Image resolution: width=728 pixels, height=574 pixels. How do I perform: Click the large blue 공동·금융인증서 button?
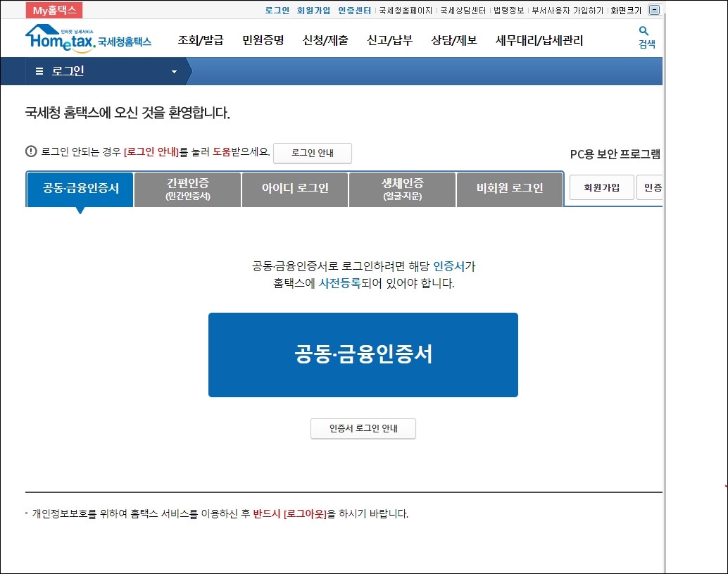point(363,355)
